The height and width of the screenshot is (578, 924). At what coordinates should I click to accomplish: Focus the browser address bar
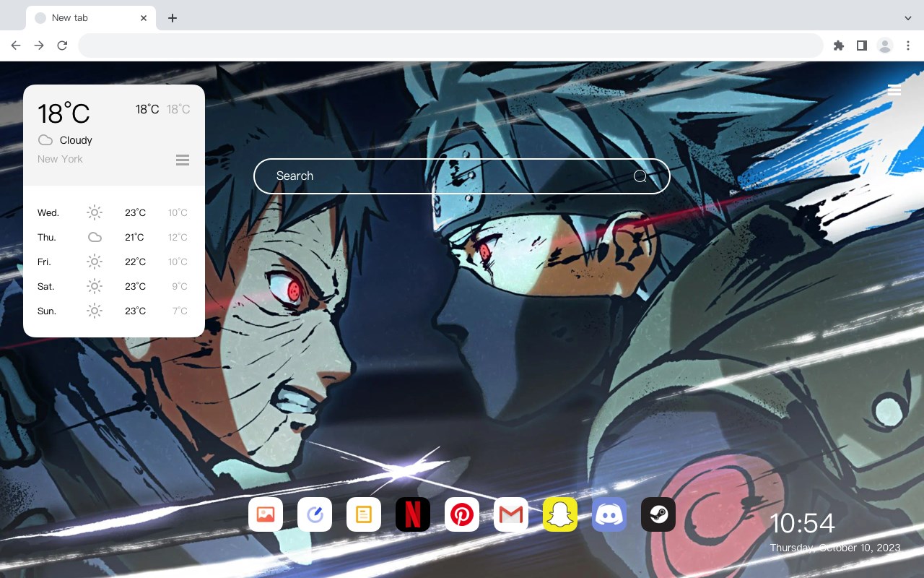click(x=450, y=46)
